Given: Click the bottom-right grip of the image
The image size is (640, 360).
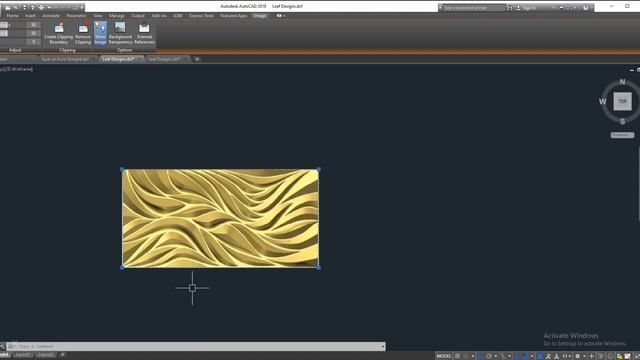Looking at the screenshot, I should (318, 268).
